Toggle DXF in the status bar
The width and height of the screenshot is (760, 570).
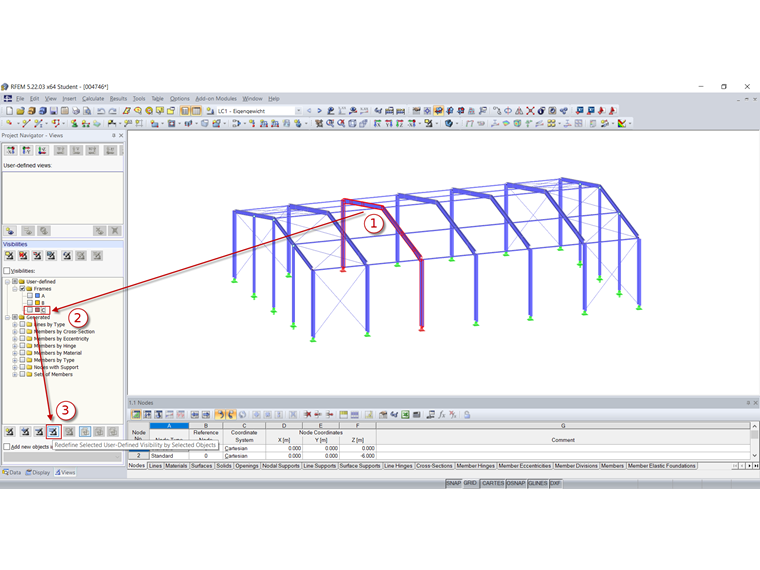click(x=555, y=483)
